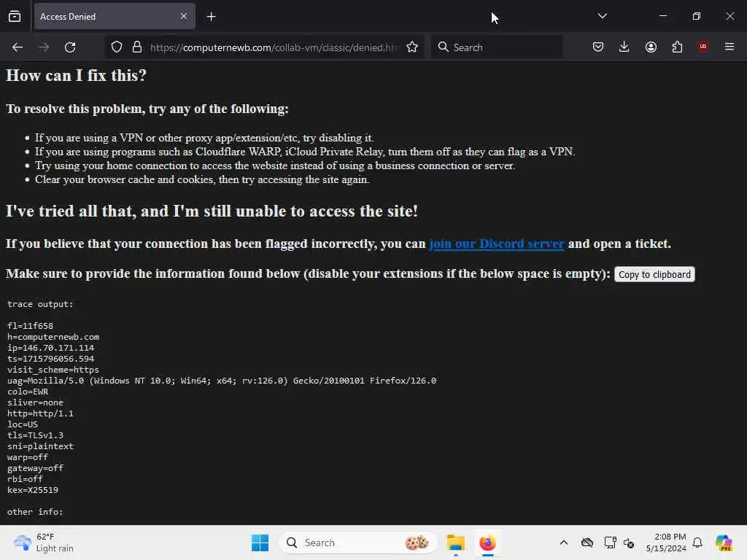Open File Explorer from taskbar
747x560 pixels.
[x=455, y=542]
